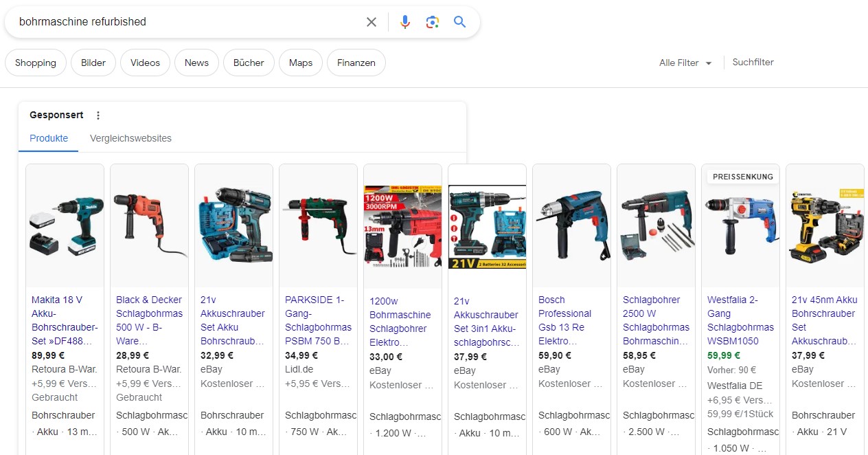Click the 28,99 € Black & Decker price

point(133,355)
